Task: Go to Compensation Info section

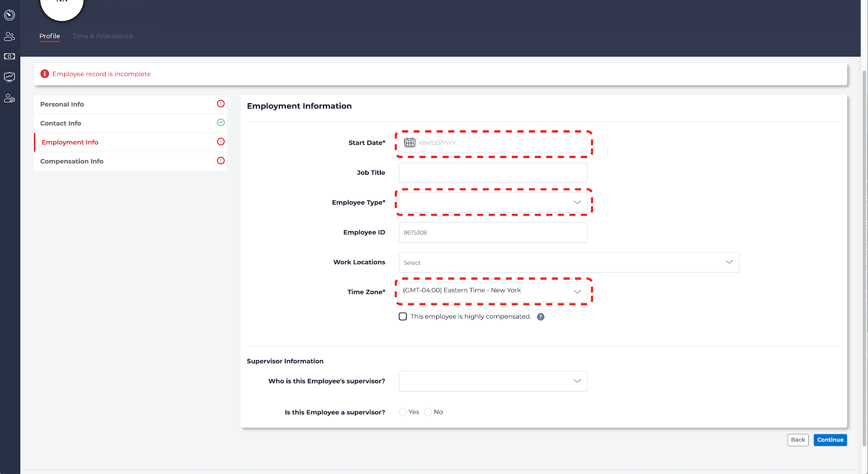Action: point(72,161)
